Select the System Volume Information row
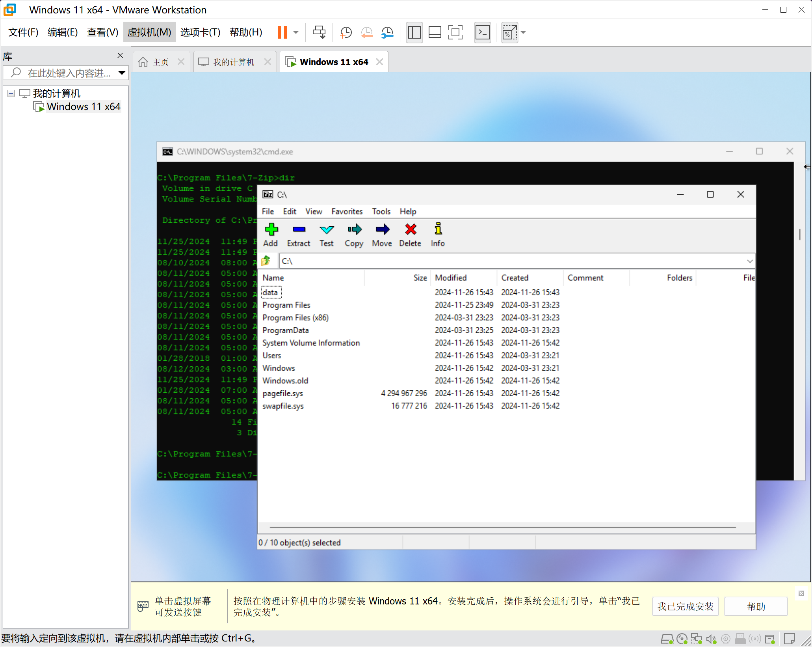 tap(506, 343)
